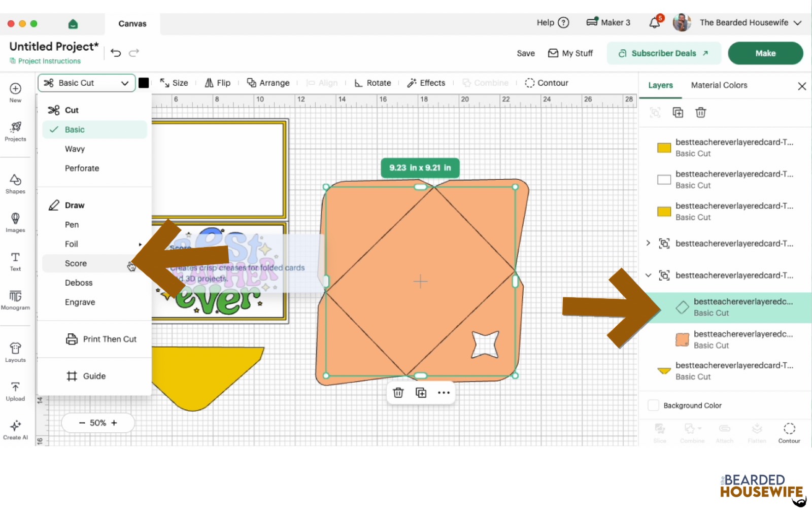Open the Monogram tool
Image resolution: width=812 pixels, height=516 pixels.
click(15, 300)
